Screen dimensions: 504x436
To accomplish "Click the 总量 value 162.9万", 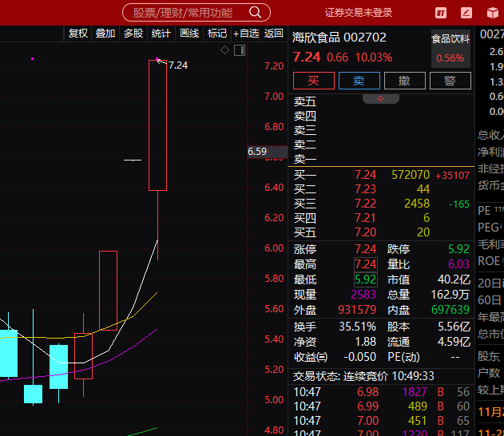I will (x=450, y=295).
